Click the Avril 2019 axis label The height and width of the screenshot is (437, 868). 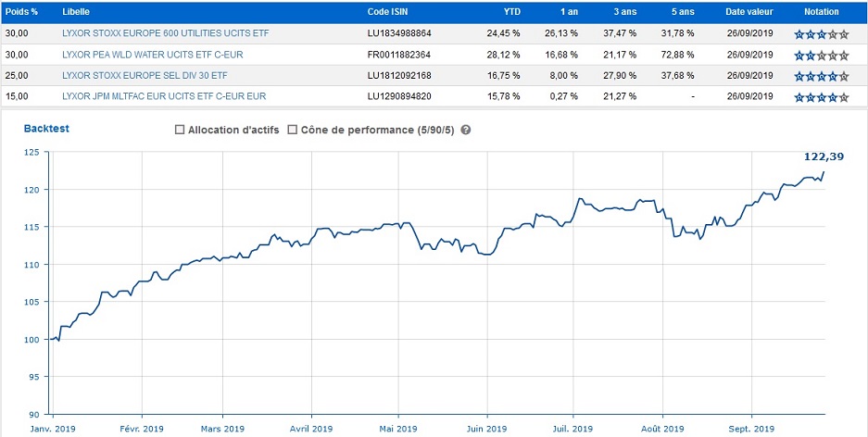[311, 429]
